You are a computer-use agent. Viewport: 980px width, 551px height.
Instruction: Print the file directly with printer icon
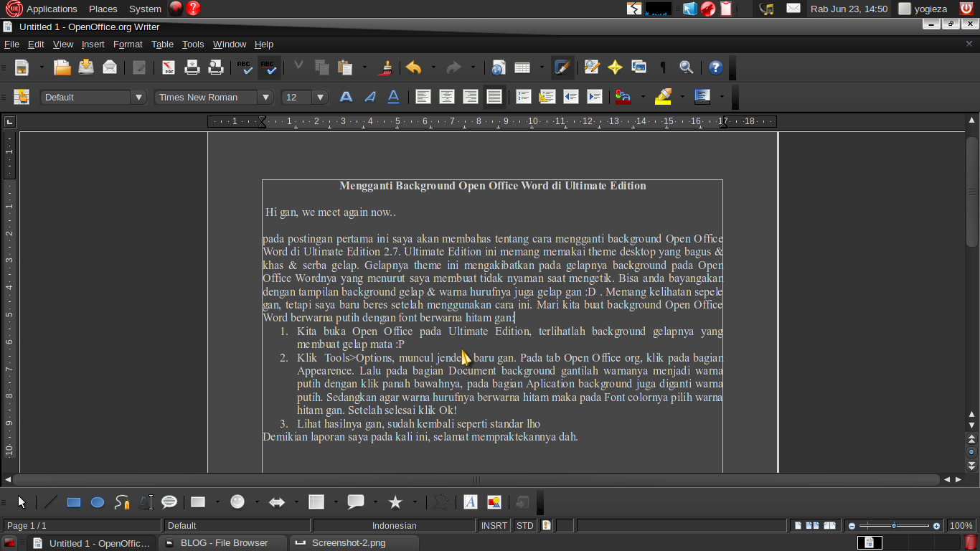point(192,67)
